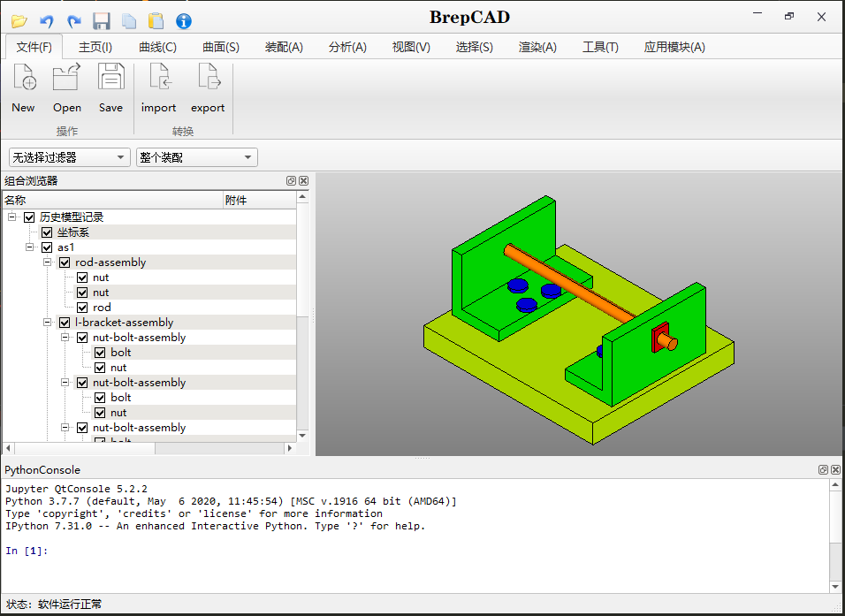Float the 组合浏览器 panel
Image resolution: width=845 pixels, height=616 pixels.
pos(291,181)
